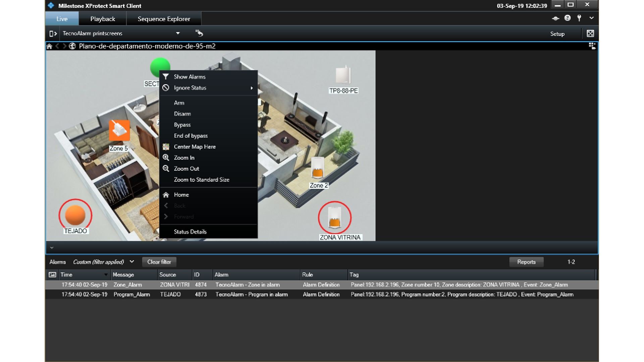644x362 pixels.
Task: Click the ID column header
Action: click(202, 275)
